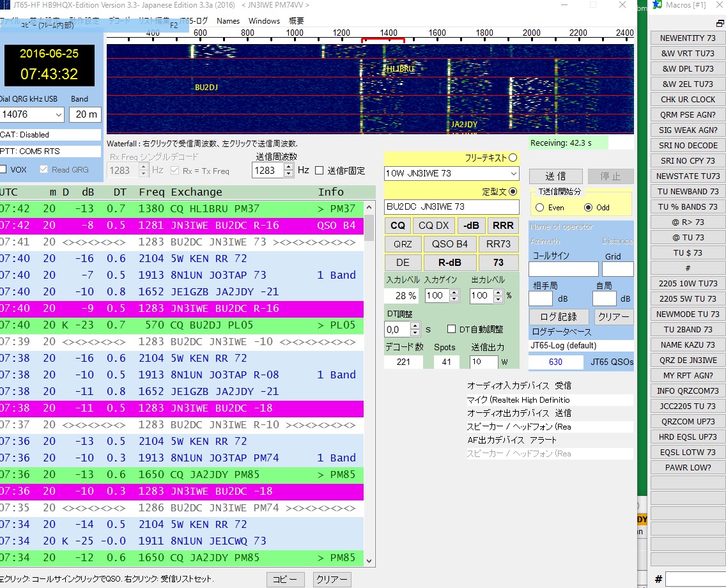The image size is (726, 588).
Task: Select the 定型文 radio button
Action: [513, 191]
